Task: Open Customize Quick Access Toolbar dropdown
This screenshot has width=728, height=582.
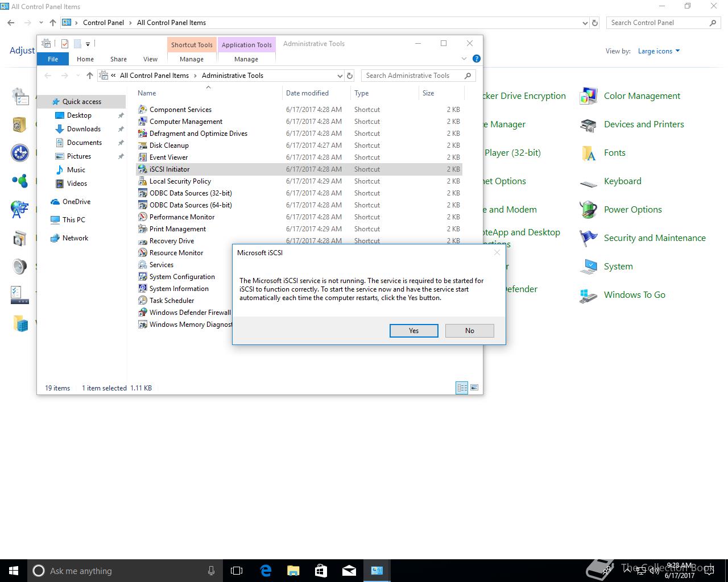Action: (88, 44)
